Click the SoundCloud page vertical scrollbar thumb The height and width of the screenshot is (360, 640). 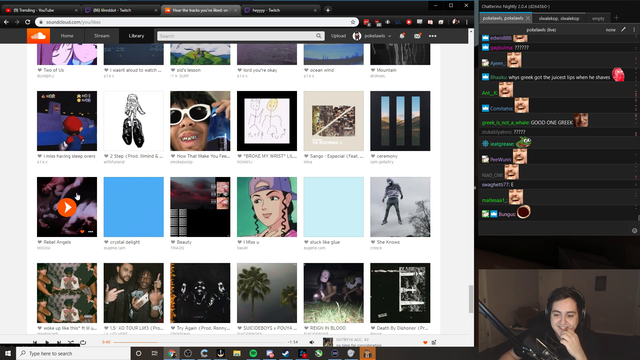pyautogui.click(x=471, y=299)
